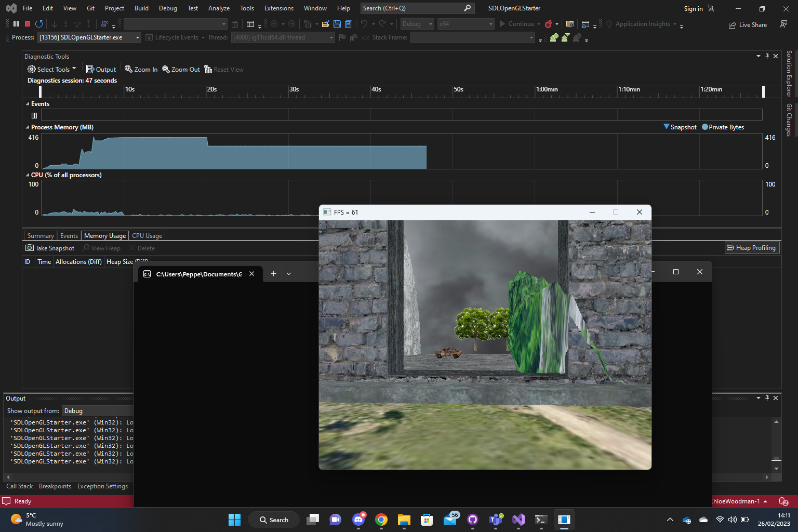Click the Output panel horizontal scrollbar left arrow
Screen dimensions: 798x532
pyautogui.click(x=8, y=477)
